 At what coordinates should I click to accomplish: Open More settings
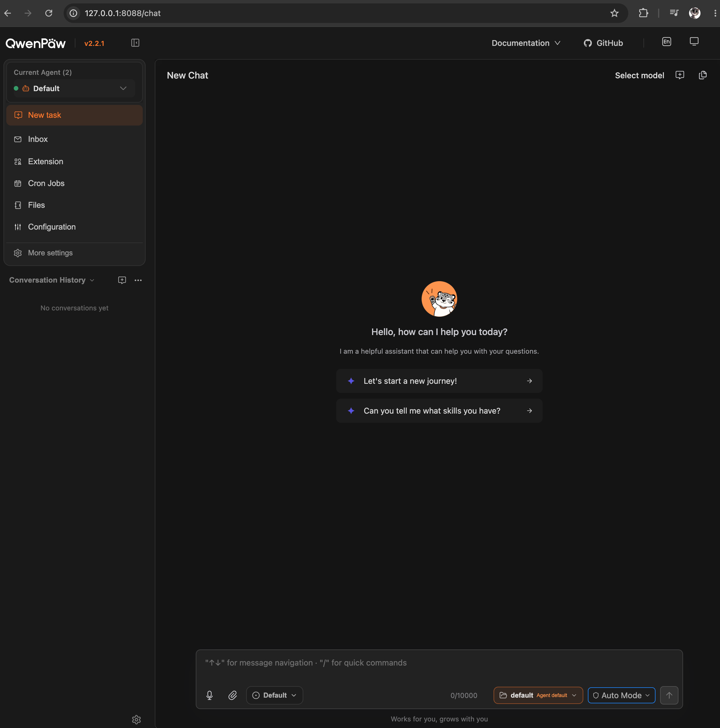pos(75,253)
